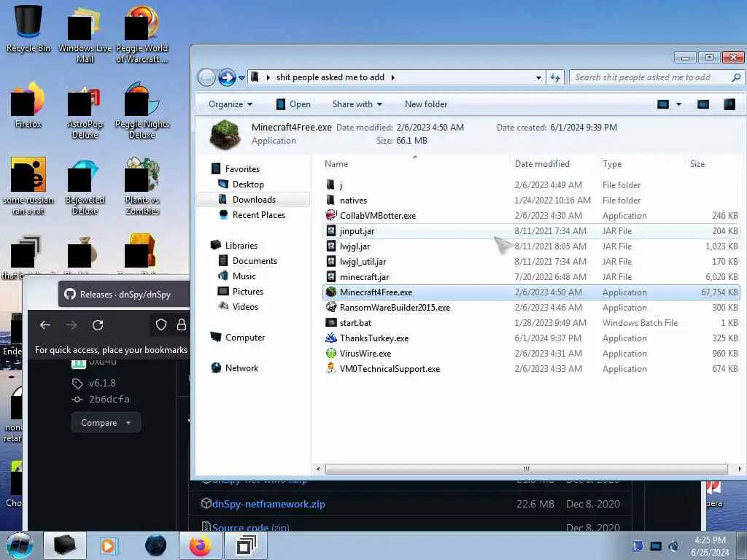Image resolution: width=747 pixels, height=560 pixels.
Task: Click Firefox tracking protection shield icon
Action: click(x=161, y=324)
